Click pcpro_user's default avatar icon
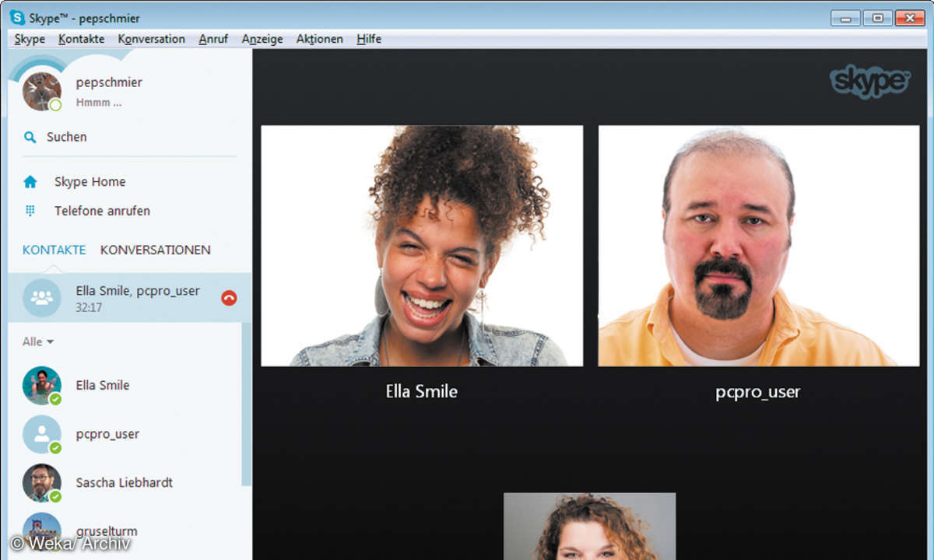 point(41,434)
